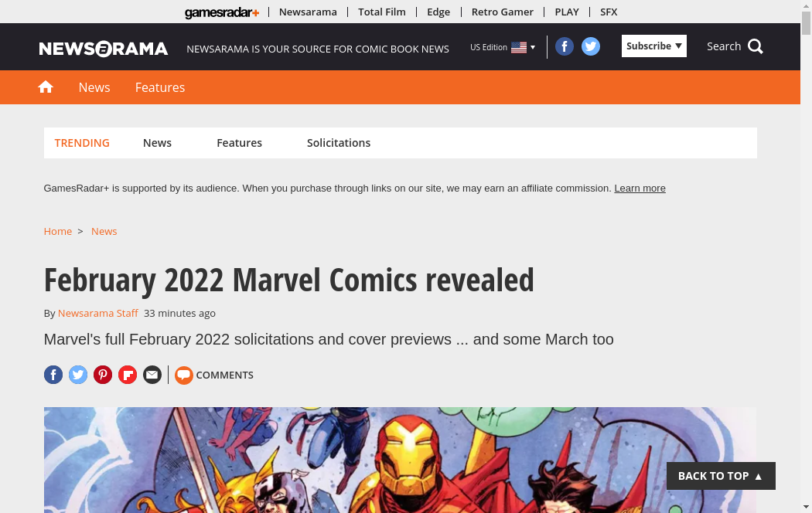Open Solicitations in the trending bar
The width and height of the screenshot is (812, 513).
point(339,143)
